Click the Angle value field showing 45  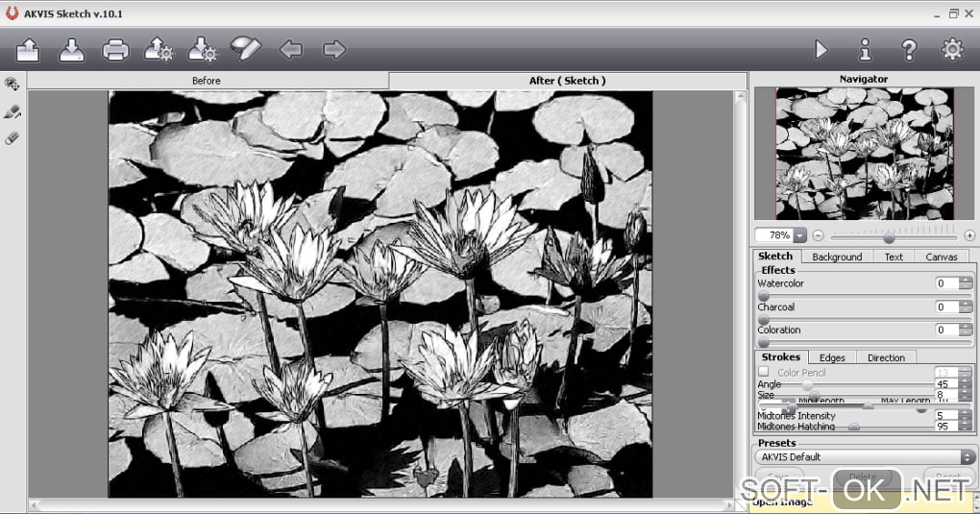coord(946,384)
